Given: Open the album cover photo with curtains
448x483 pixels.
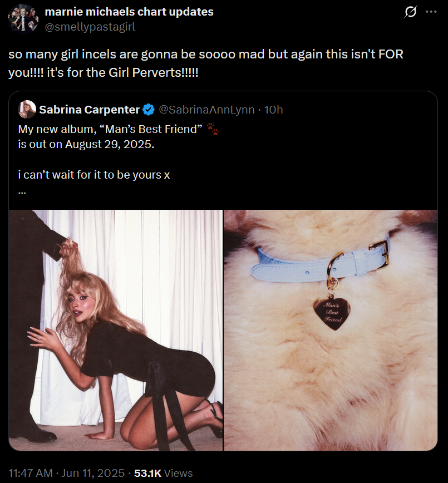Looking at the screenshot, I should point(116,330).
